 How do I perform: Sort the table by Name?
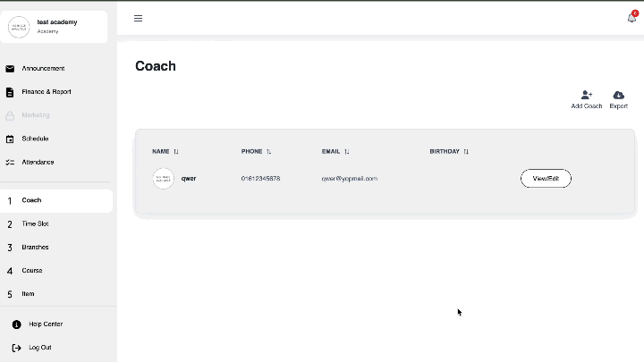point(176,152)
